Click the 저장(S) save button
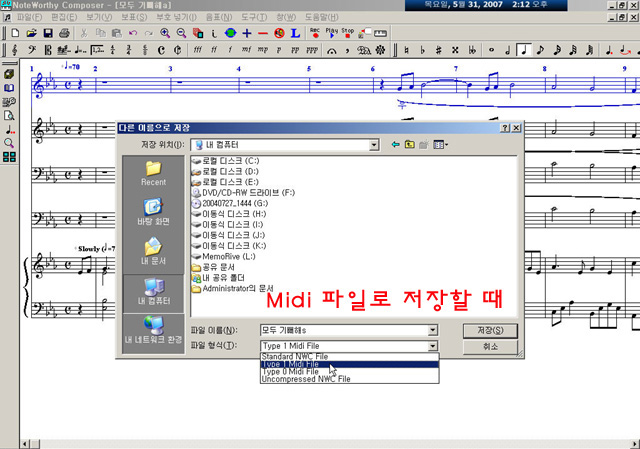The width and height of the screenshot is (640, 449). click(490, 331)
